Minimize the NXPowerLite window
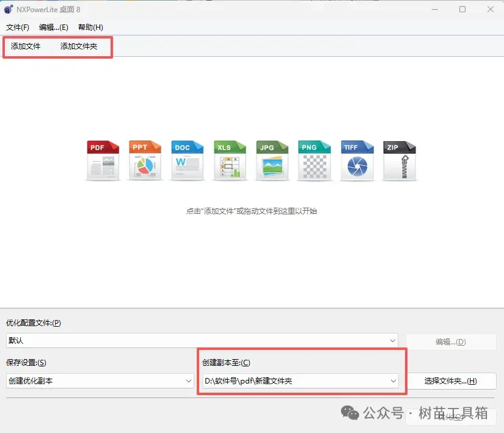Screen dimensions: 504x433 [x=435, y=9]
